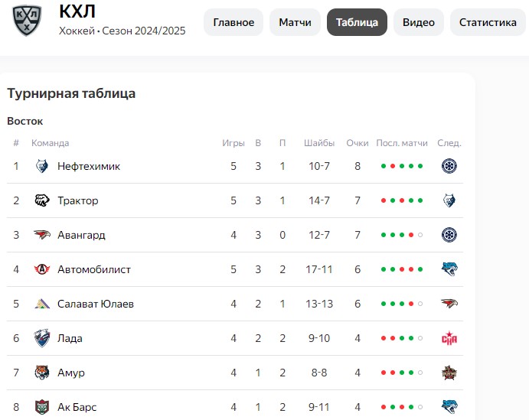The width and height of the screenshot is (529, 420).
Task: Switch to the Главное tab
Action: (x=233, y=22)
